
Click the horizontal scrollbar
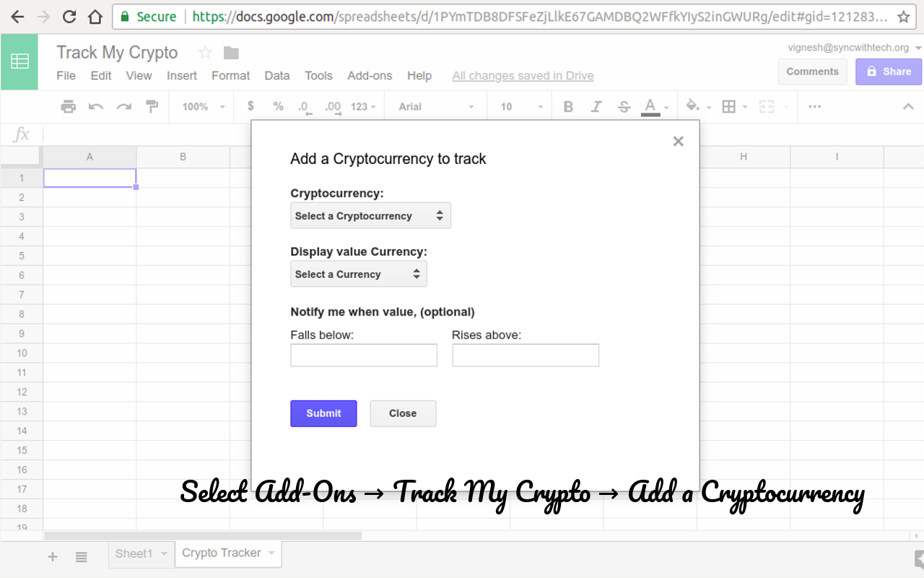(x=203, y=536)
